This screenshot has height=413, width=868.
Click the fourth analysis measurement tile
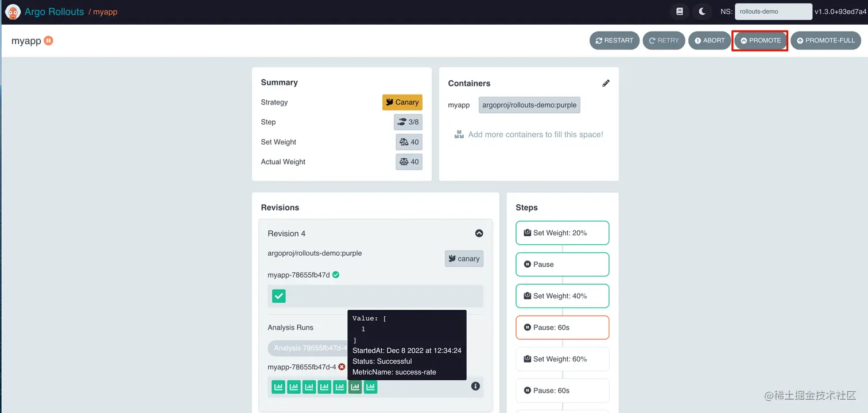(x=324, y=387)
